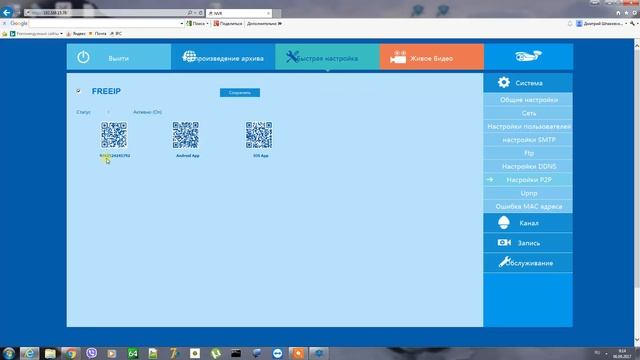The height and width of the screenshot is (360, 640).
Task: Open Общие настройки in sidebar
Action: 528,100
